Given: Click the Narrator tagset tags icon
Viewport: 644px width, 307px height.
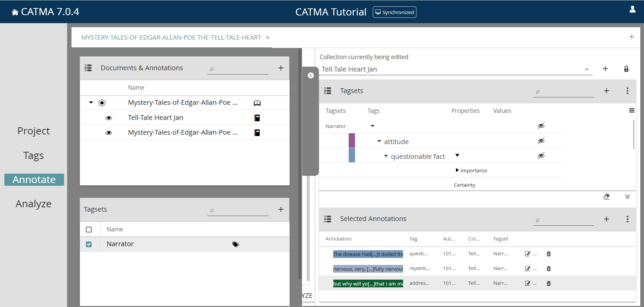Looking at the screenshot, I should point(236,245).
